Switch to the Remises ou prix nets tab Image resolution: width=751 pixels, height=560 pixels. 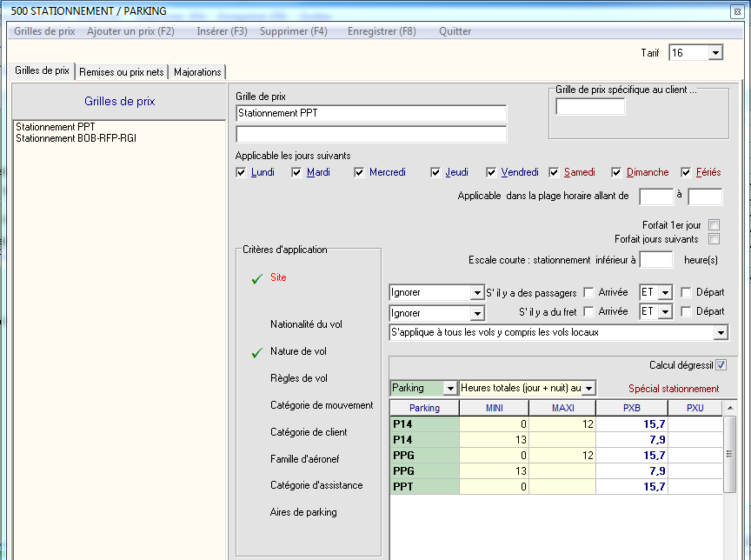point(123,72)
